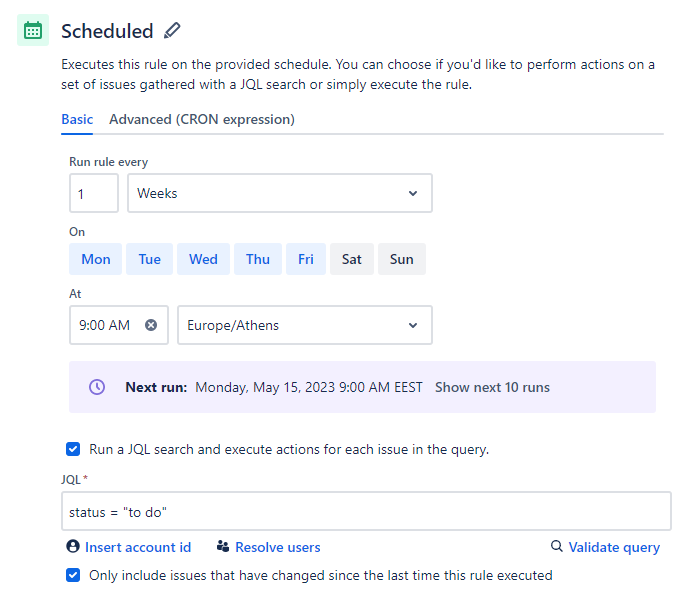The height and width of the screenshot is (600, 691).
Task: Clear the 9:00 AM time field
Action: click(151, 325)
